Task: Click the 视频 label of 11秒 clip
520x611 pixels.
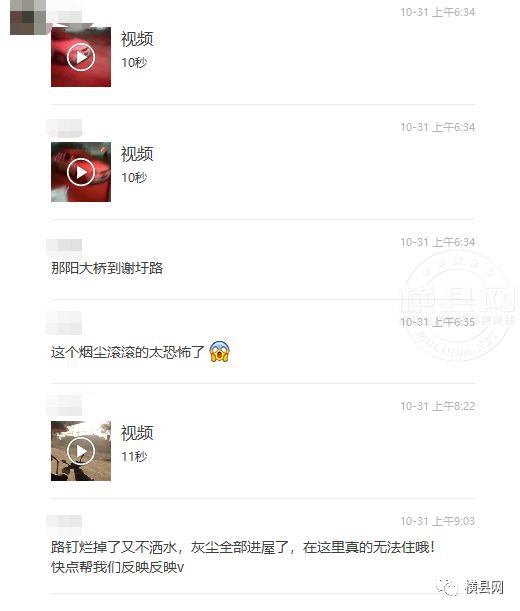Action: click(x=137, y=433)
